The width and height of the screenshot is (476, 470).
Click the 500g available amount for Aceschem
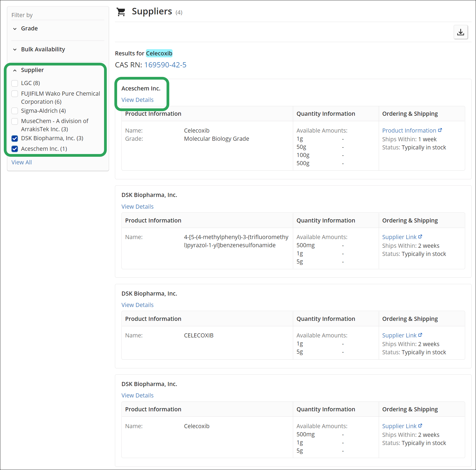click(303, 163)
